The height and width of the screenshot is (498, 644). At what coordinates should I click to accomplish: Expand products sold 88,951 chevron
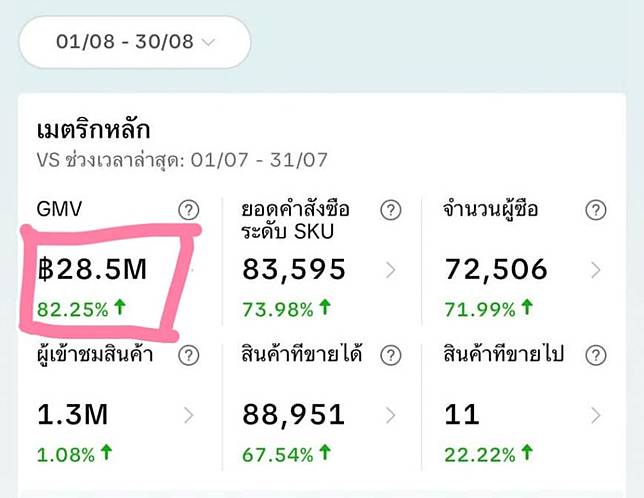tap(391, 415)
